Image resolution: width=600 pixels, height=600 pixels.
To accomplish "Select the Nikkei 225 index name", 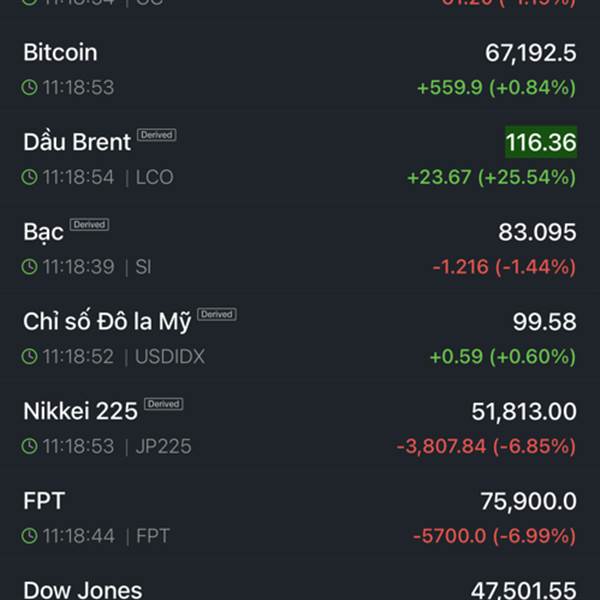I will (80, 411).
